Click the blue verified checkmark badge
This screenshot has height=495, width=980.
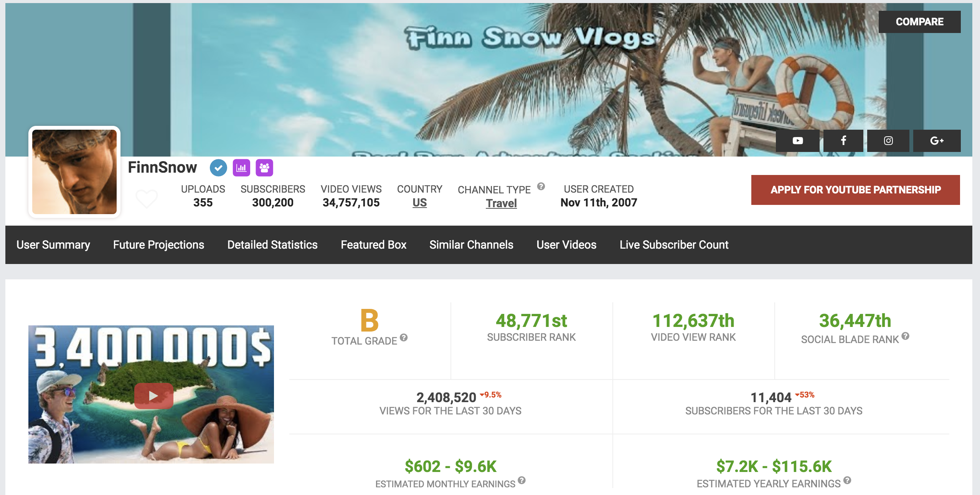pos(218,168)
